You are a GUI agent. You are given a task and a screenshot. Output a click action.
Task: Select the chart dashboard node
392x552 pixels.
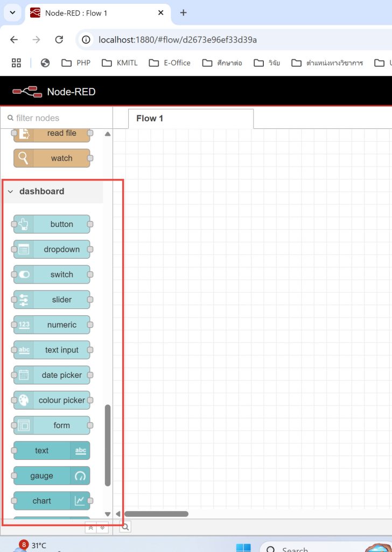tap(52, 501)
